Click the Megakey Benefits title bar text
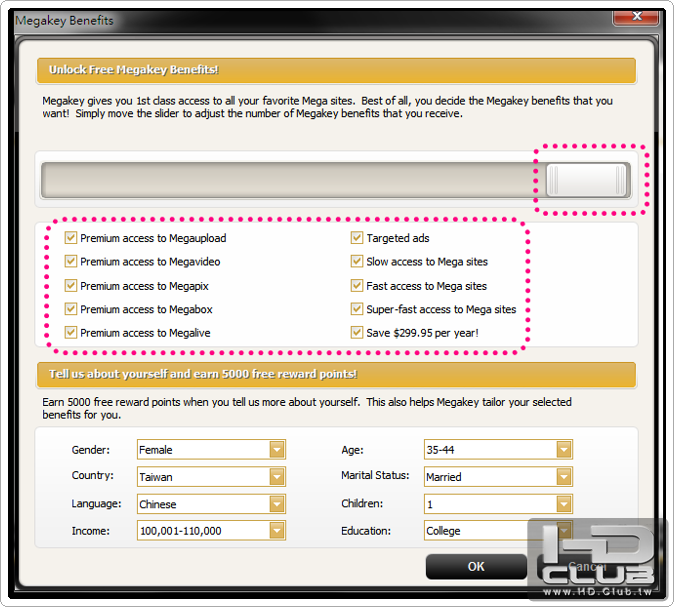The image size is (674, 607). [64, 21]
